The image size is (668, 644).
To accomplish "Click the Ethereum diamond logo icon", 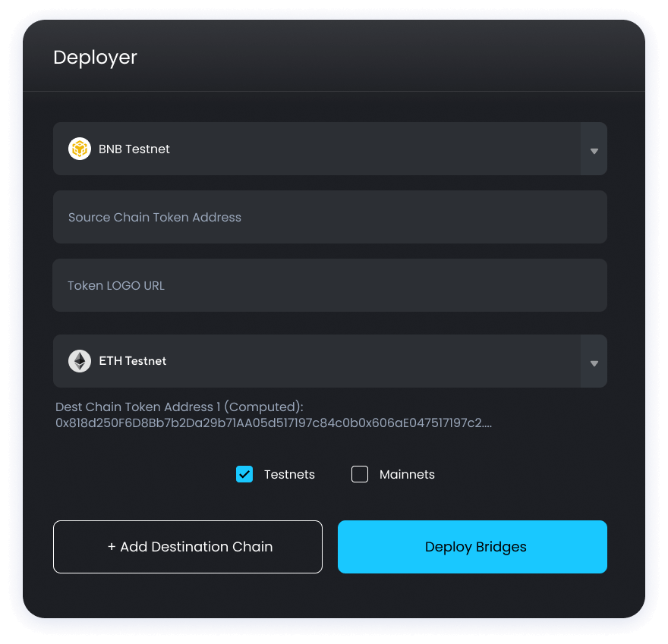I will (x=80, y=361).
